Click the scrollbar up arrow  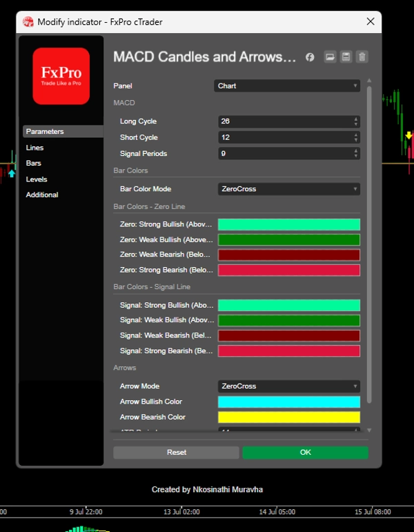tap(369, 81)
